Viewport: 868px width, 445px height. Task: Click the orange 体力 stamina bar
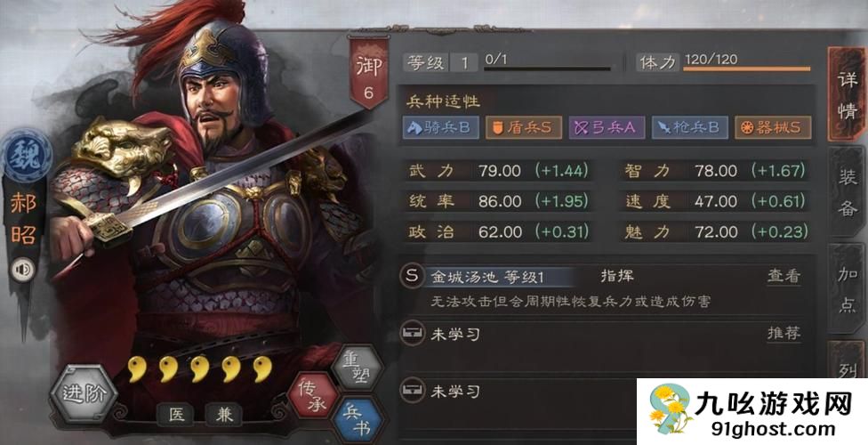(747, 69)
